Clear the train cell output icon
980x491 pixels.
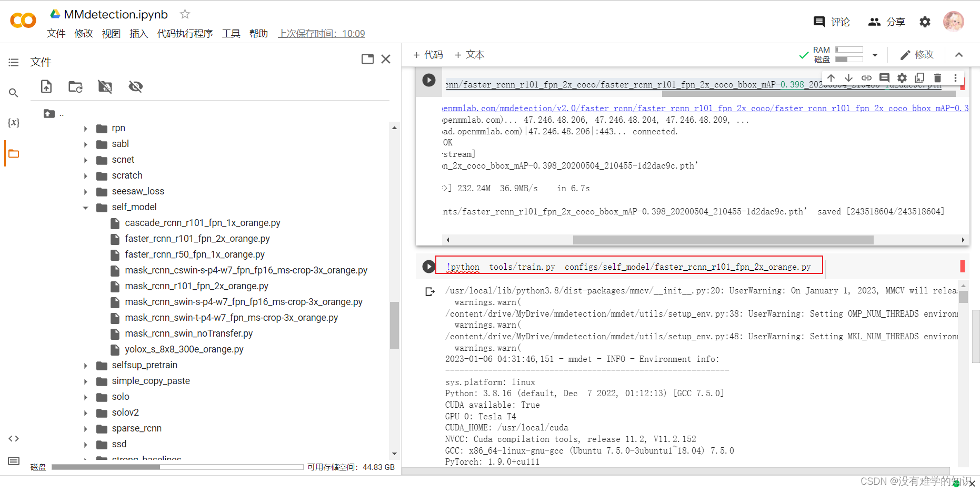[x=430, y=291]
